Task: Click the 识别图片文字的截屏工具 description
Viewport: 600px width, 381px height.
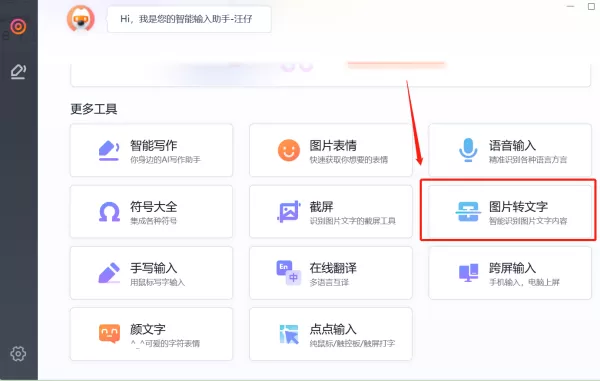Action: [352, 221]
